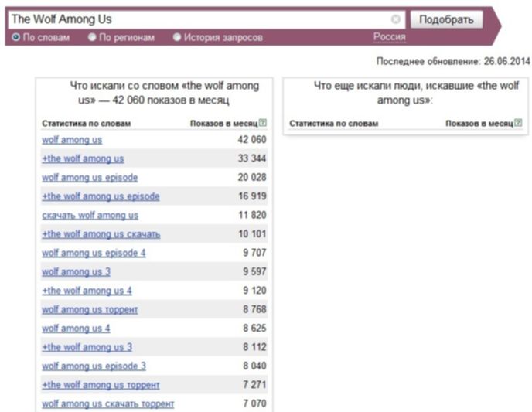
Task: Open +the wolf among us скачать link
Action: [101, 234]
